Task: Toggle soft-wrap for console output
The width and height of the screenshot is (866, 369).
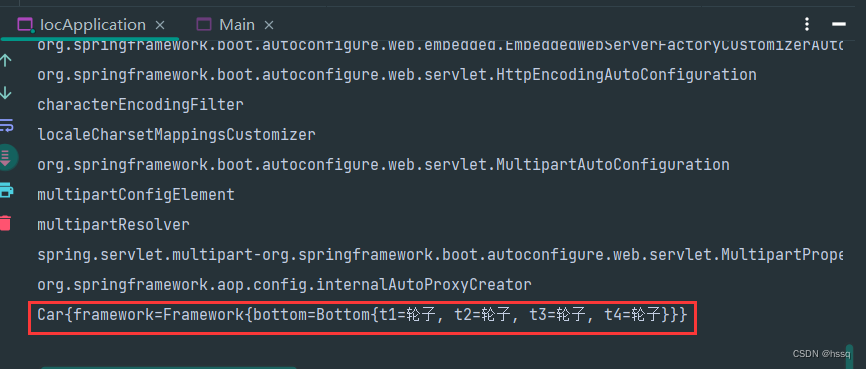Action: (x=6, y=125)
